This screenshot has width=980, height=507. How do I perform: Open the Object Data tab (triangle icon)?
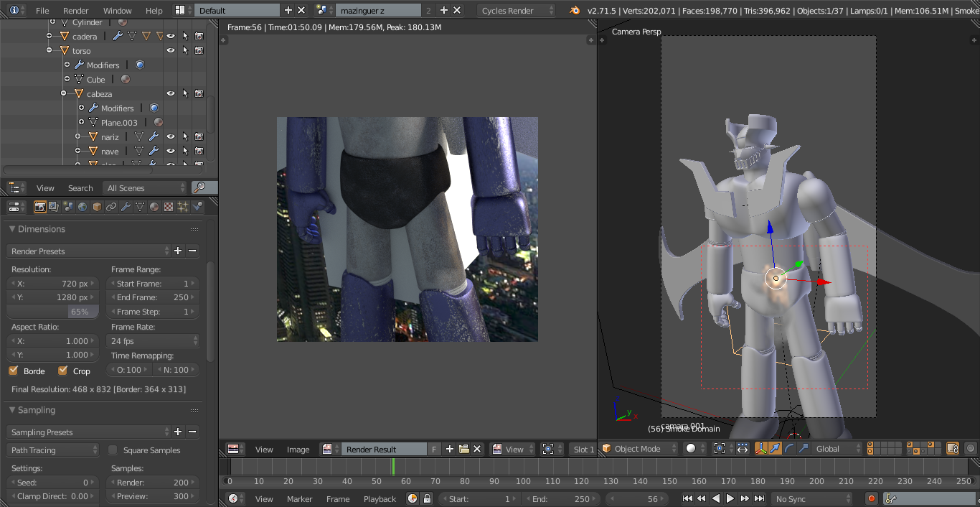tap(140, 207)
